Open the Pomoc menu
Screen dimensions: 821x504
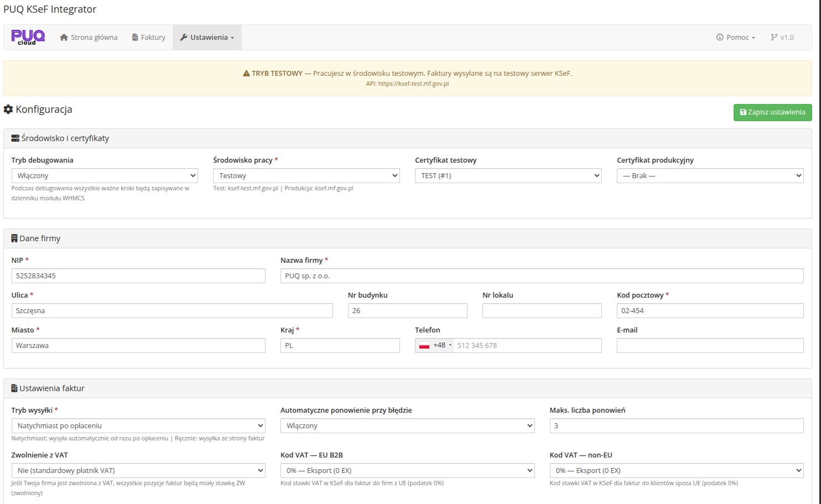point(736,38)
